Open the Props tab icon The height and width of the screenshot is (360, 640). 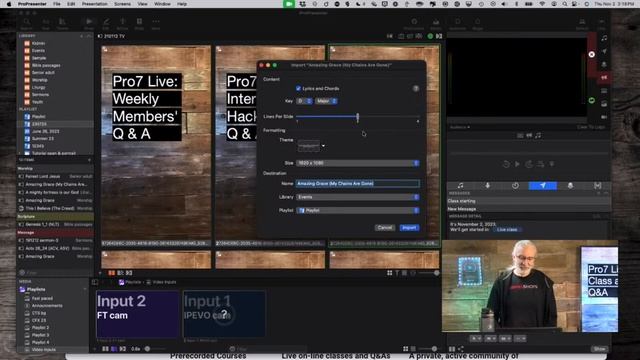(x=570, y=186)
